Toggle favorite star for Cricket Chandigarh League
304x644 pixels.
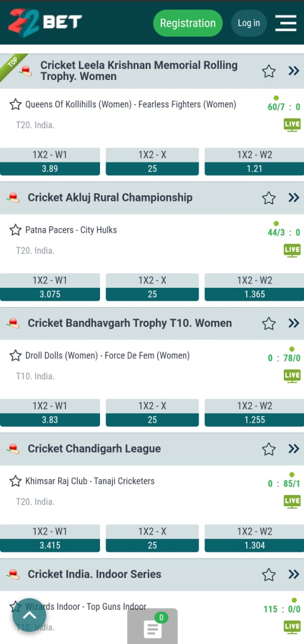pos(269,449)
